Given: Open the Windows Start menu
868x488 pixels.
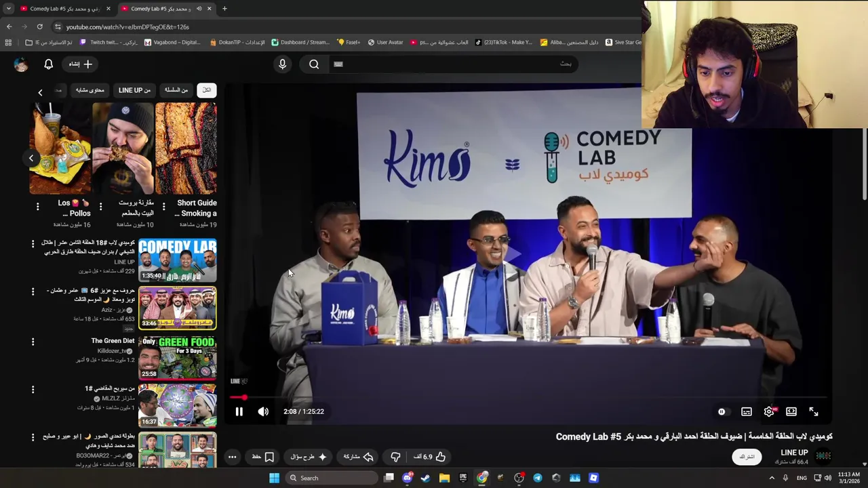Looking at the screenshot, I should click(274, 478).
